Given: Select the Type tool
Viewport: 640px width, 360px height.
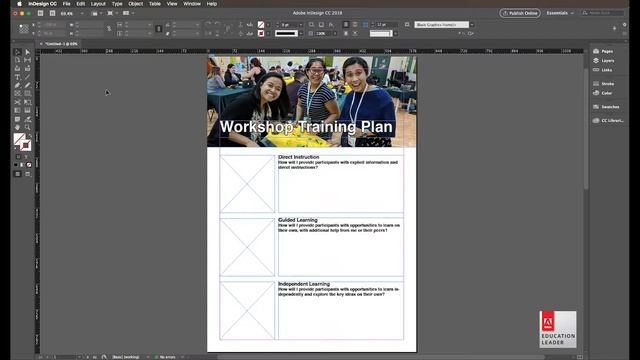Looking at the screenshot, I should tap(18, 77).
